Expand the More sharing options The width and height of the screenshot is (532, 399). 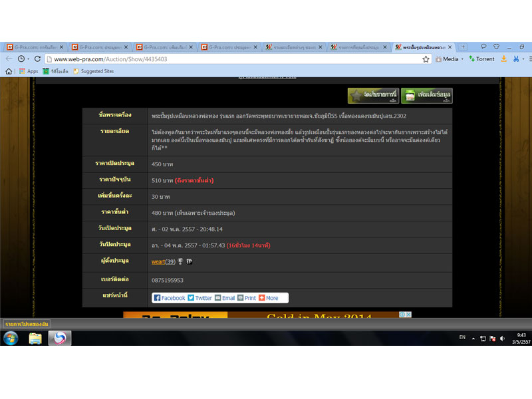(269, 298)
